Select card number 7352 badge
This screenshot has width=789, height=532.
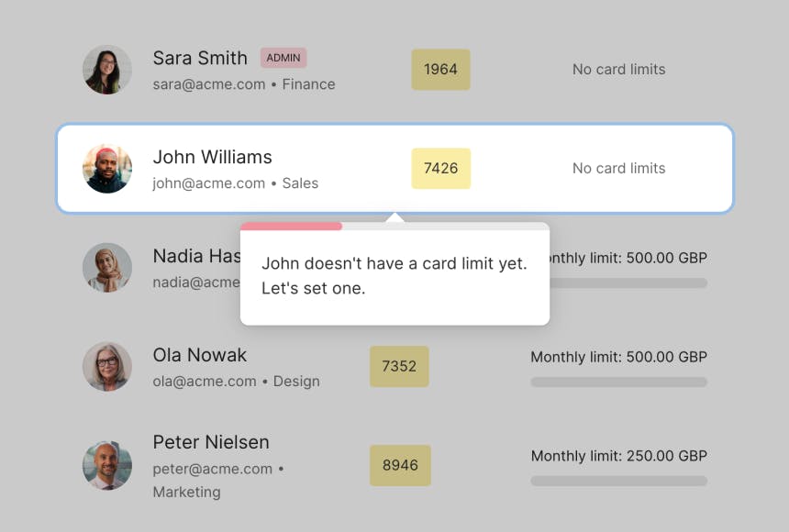(399, 366)
